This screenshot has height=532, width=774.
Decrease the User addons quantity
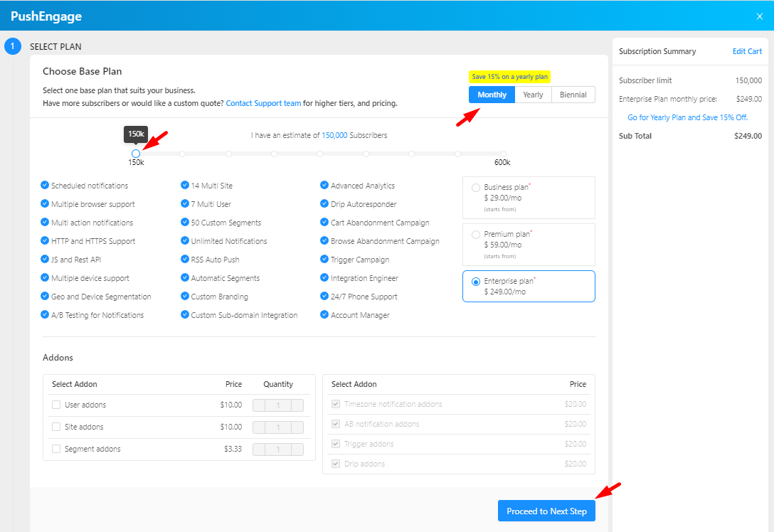pyautogui.click(x=259, y=405)
